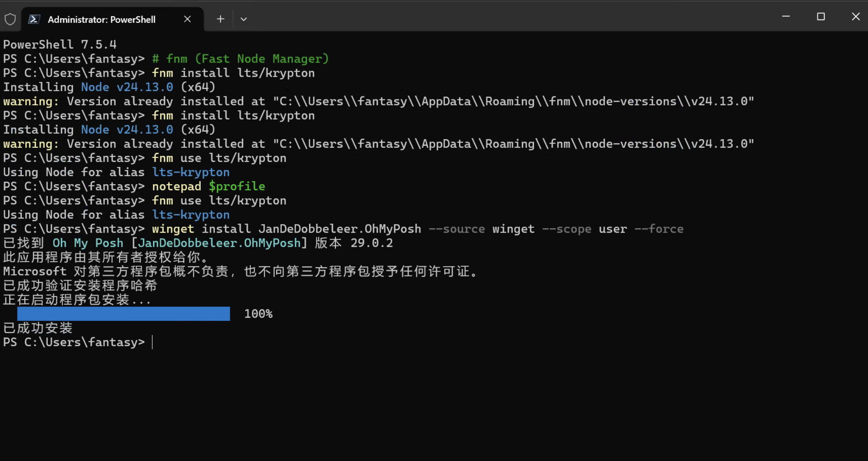
Task: Click the blue installation progress bar
Action: click(x=124, y=314)
